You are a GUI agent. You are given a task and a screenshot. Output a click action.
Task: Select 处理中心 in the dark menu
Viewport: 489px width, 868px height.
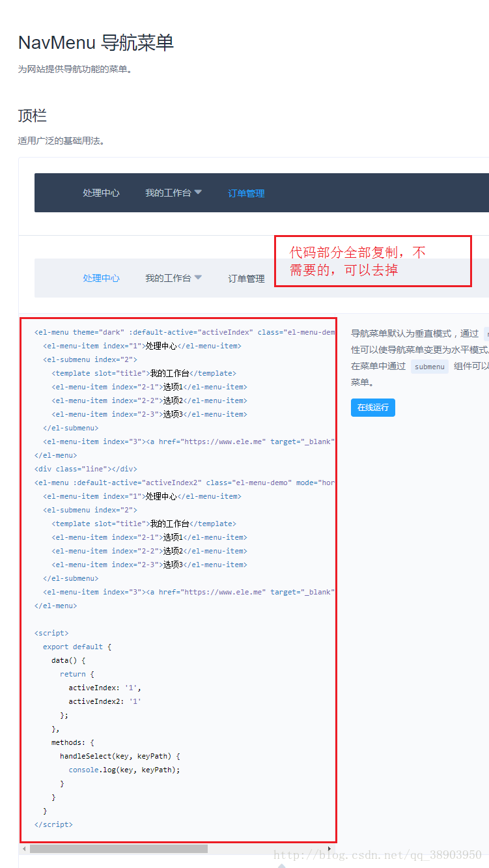101,193
